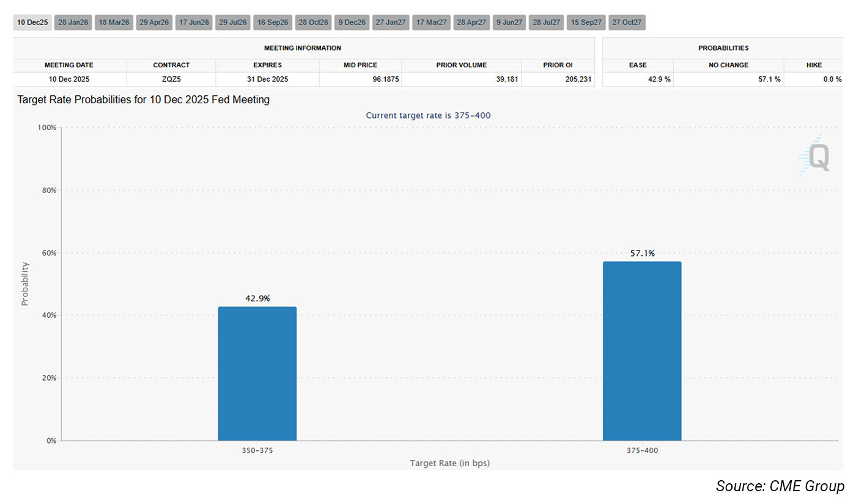The image size is (856, 504).
Task: Click the 350-375 probability bar
Action: point(257,373)
